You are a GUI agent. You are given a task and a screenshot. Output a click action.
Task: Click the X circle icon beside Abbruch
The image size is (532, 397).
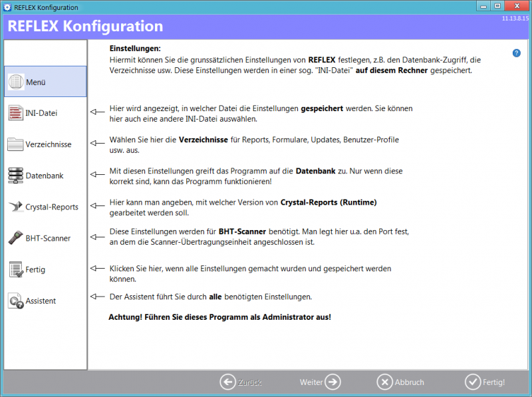click(x=385, y=382)
